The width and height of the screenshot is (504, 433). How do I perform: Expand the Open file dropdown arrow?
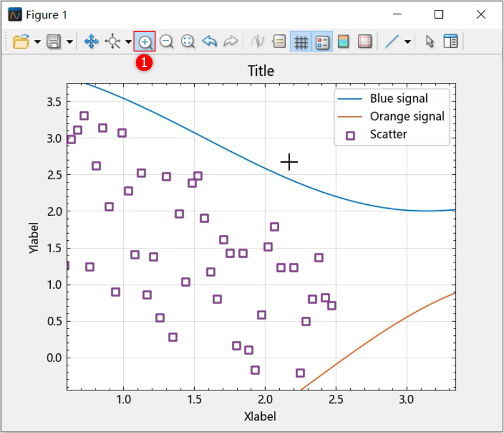pyautogui.click(x=37, y=42)
